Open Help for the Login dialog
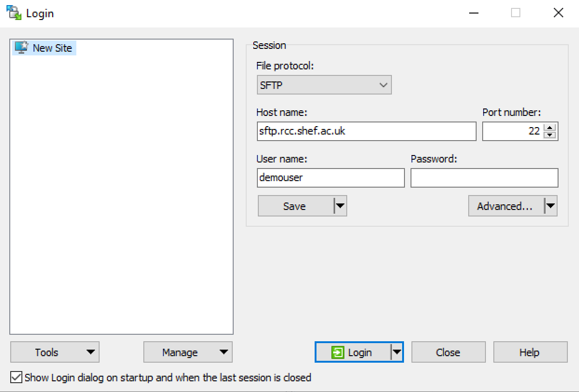This screenshot has height=392, width=579. pyautogui.click(x=530, y=352)
